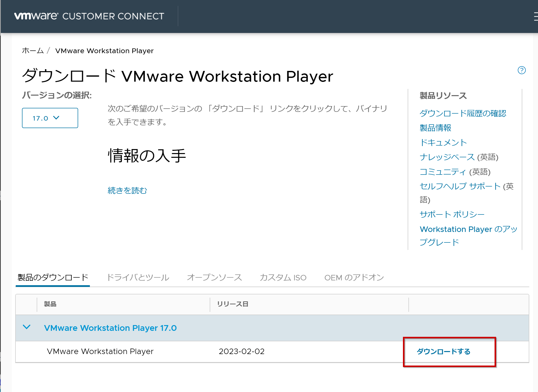Click VMware Workstation Player 17.0 group title
The height and width of the screenshot is (392, 538).
110,328
